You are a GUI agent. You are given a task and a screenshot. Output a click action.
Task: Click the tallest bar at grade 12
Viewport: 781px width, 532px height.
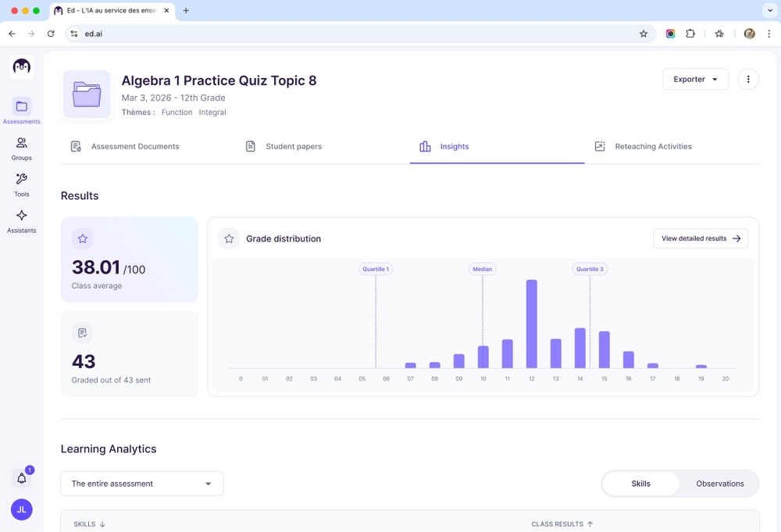pyautogui.click(x=532, y=323)
